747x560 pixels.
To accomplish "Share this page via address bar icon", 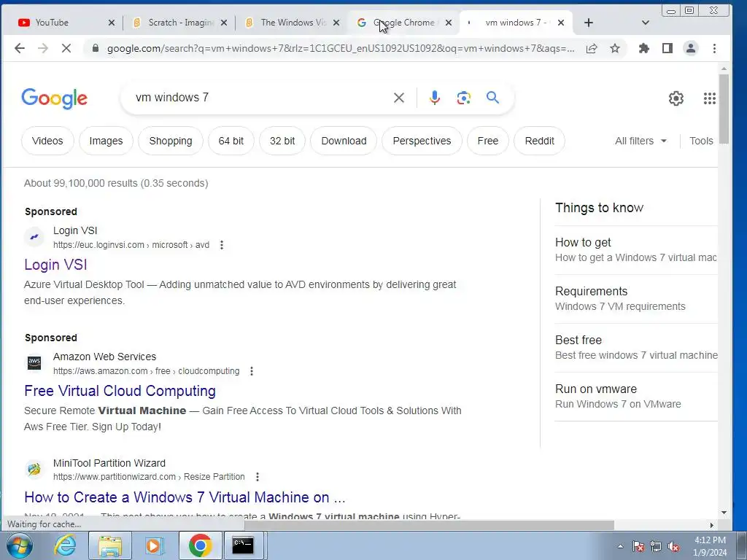I will (591, 48).
